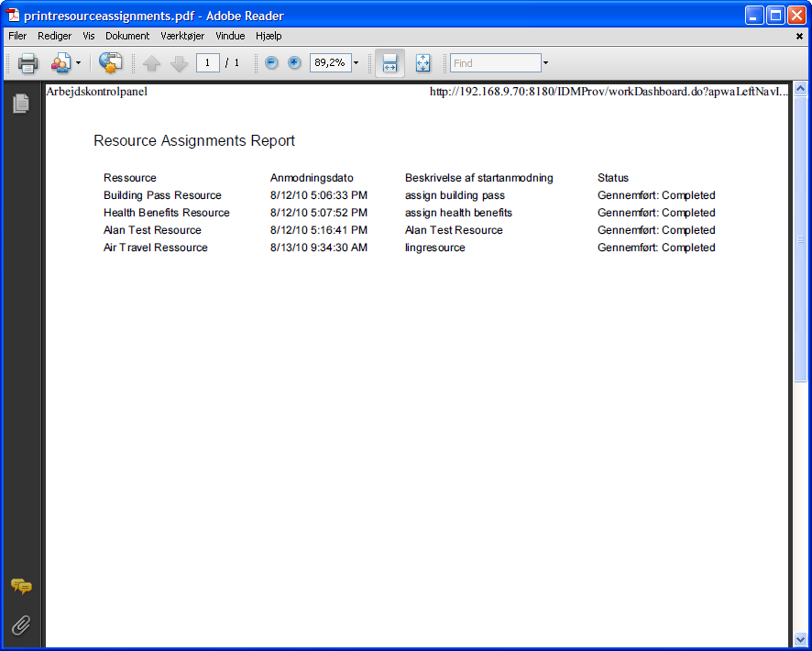The height and width of the screenshot is (651, 812).
Task: Close the document with menu bar X
Action: click(799, 37)
